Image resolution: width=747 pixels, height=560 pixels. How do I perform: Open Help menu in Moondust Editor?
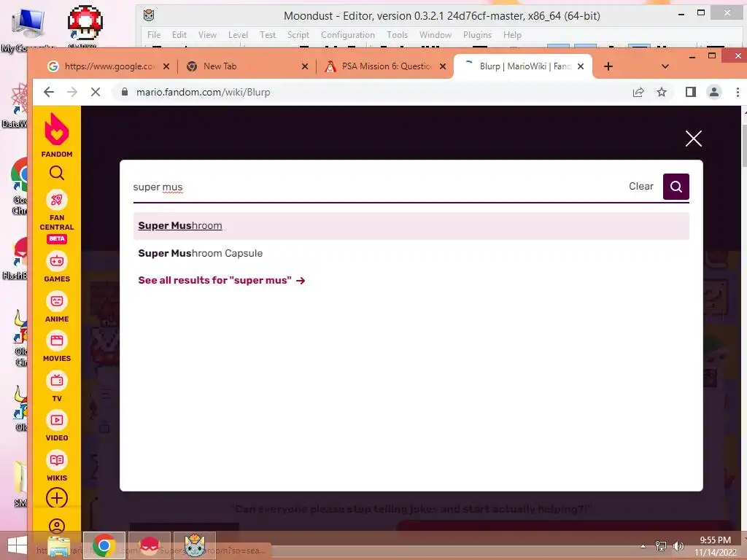512,35
